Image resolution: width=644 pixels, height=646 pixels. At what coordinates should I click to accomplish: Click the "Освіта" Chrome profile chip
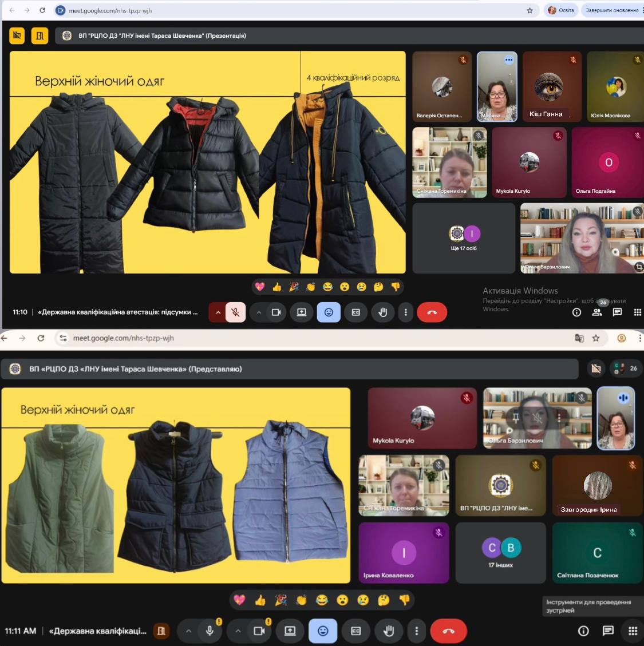(561, 10)
